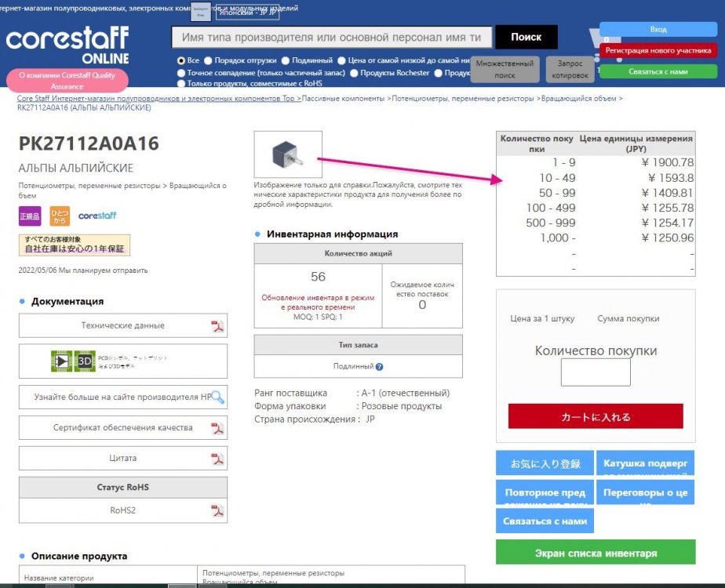Screen dimensions: 725x588
Task: Open the RoHS2 PDF icon
Action: [x=217, y=510]
